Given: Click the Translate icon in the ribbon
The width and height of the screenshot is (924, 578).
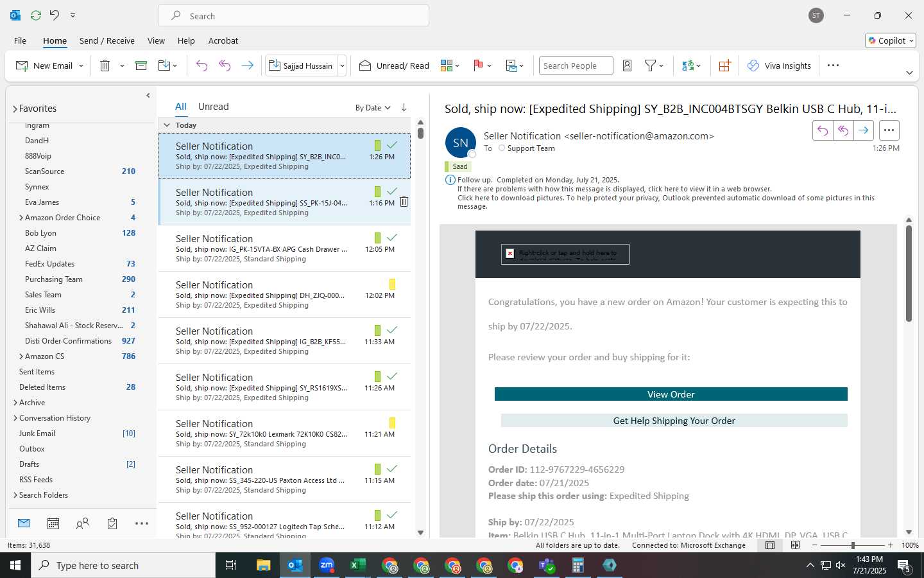Looking at the screenshot, I should (688, 66).
